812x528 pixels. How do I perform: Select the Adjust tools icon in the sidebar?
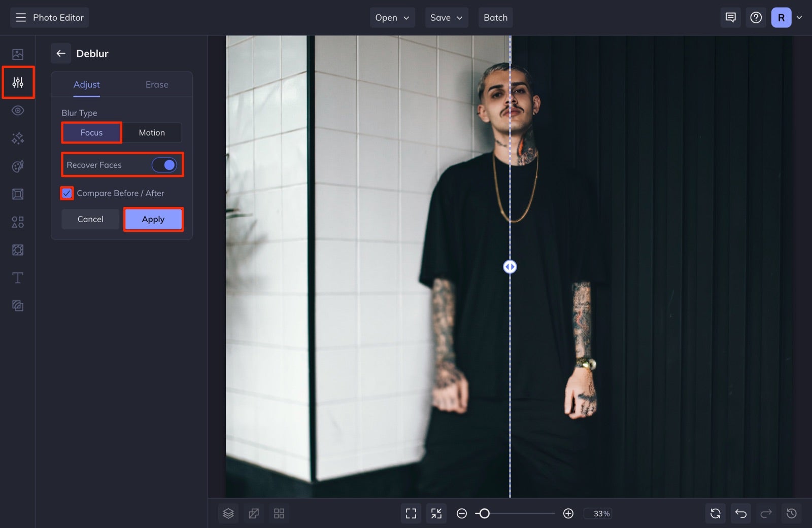click(18, 82)
